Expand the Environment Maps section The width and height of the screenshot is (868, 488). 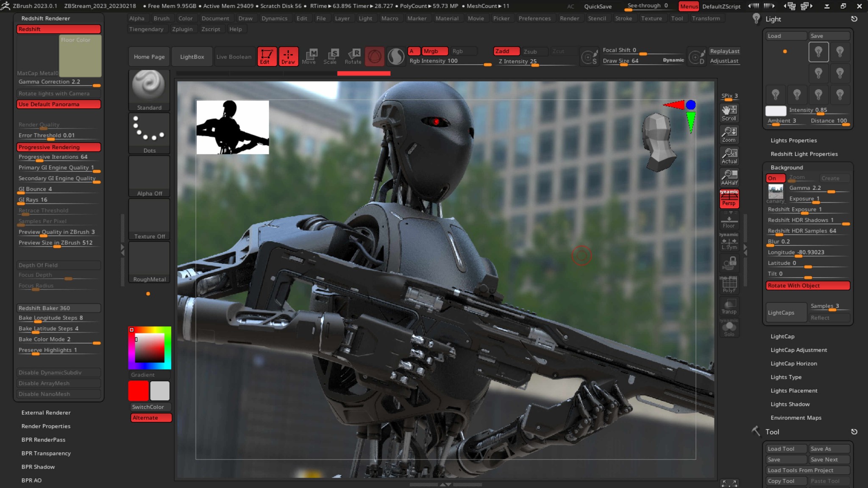[x=796, y=418]
